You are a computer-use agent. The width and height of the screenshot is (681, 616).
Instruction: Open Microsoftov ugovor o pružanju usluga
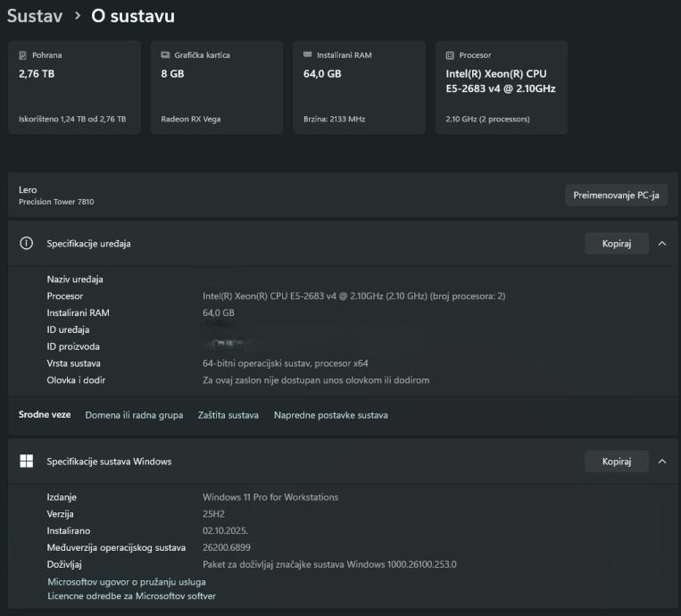coord(127,581)
